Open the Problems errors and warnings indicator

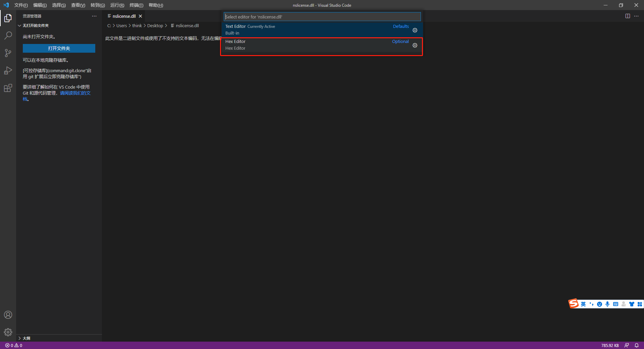14,345
